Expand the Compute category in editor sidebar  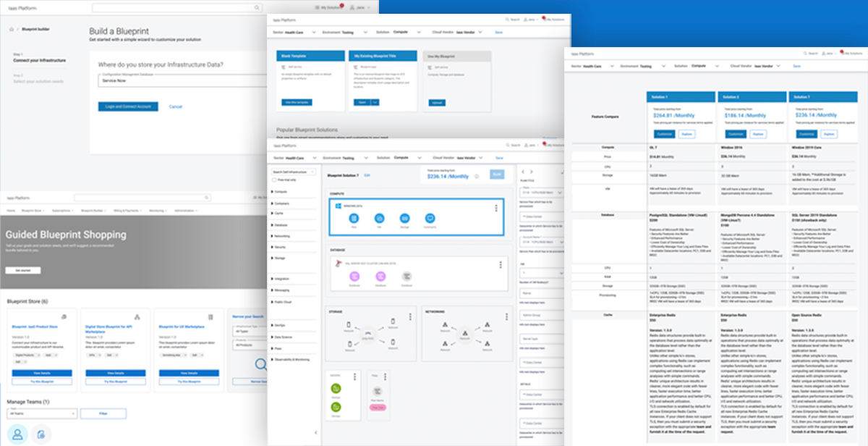tap(281, 192)
